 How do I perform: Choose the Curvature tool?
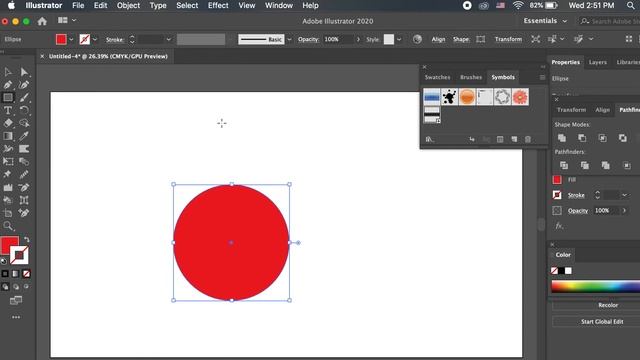point(24,85)
